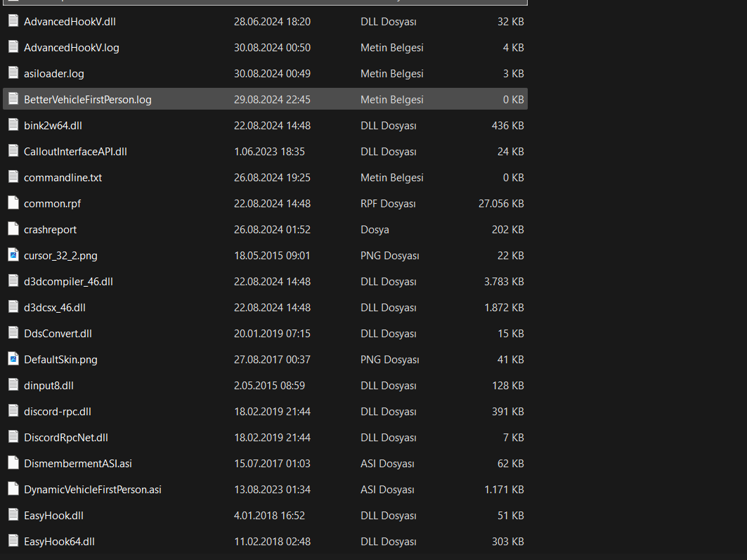Select the BetterVehicleFirstPerson.log file name
The height and width of the screenshot is (560, 747).
click(88, 100)
